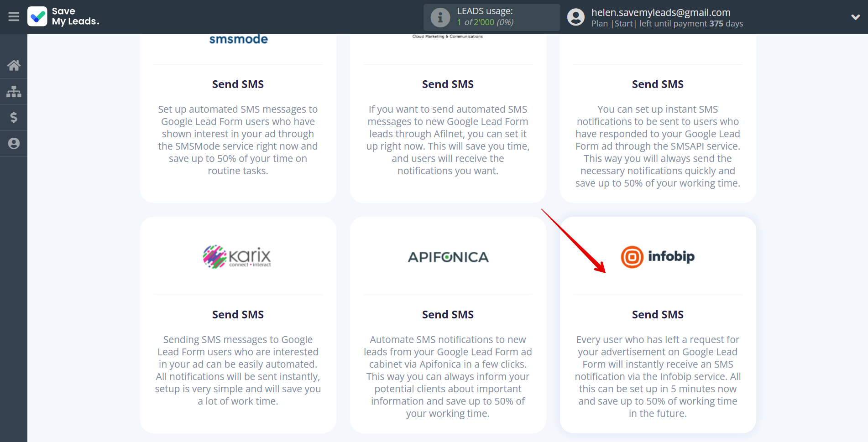Select the Karix logo

[x=237, y=257]
